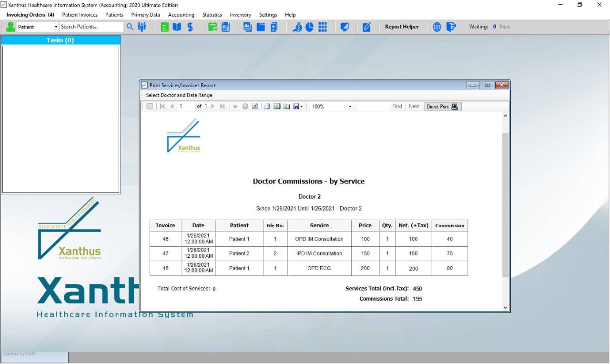This screenshot has height=364, width=610.
Task: Click the edit note pencil icon
Action: tap(366, 27)
